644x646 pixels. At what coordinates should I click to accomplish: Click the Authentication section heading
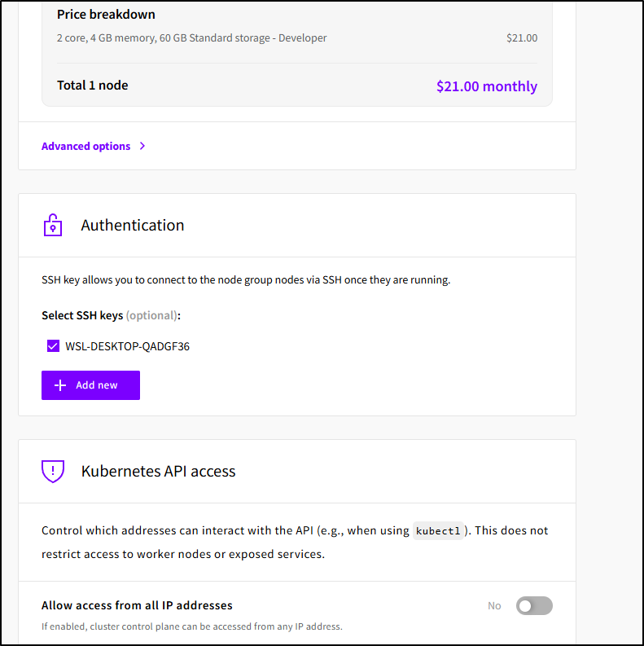click(133, 226)
